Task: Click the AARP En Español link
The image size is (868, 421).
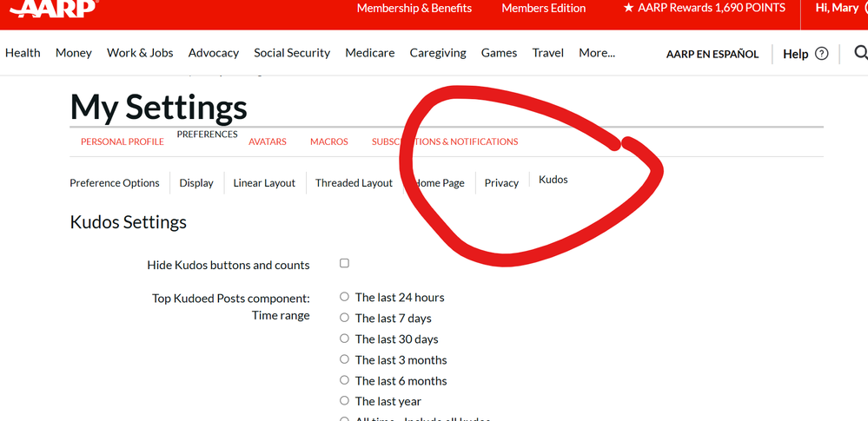Action: [712, 54]
